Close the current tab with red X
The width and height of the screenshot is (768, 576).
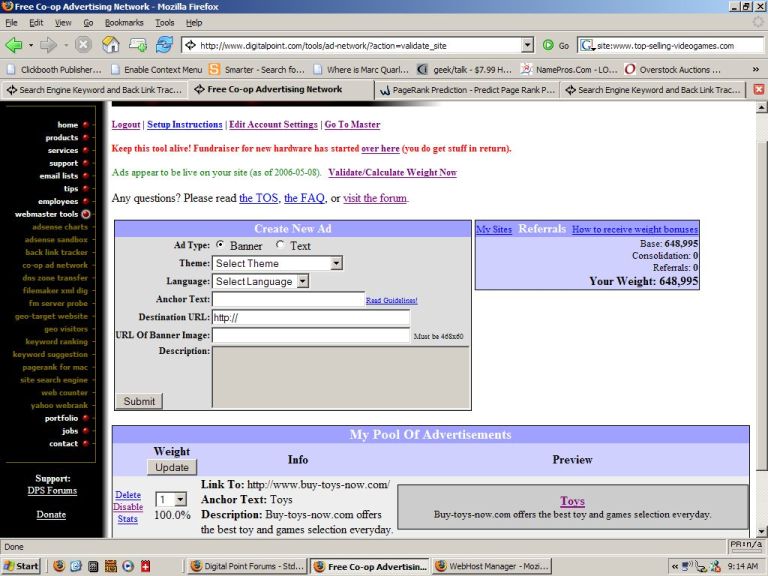pos(758,90)
